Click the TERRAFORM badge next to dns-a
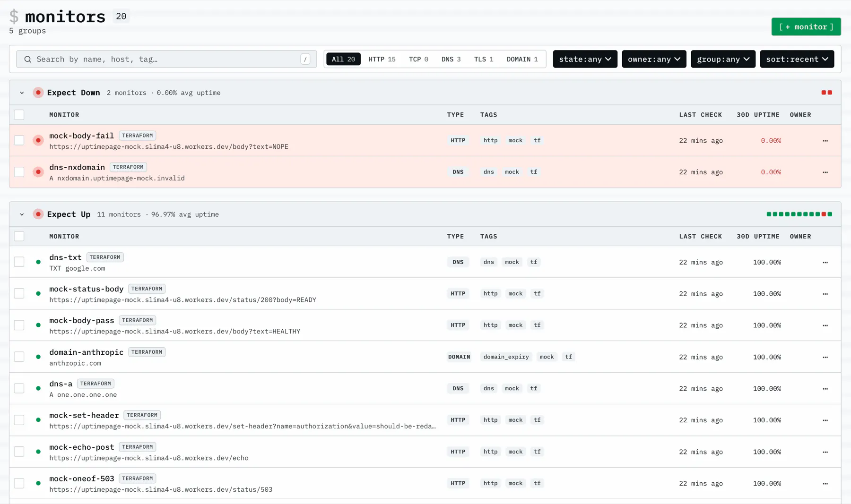The width and height of the screenshot is (851, 504). (x=96, y=384)
